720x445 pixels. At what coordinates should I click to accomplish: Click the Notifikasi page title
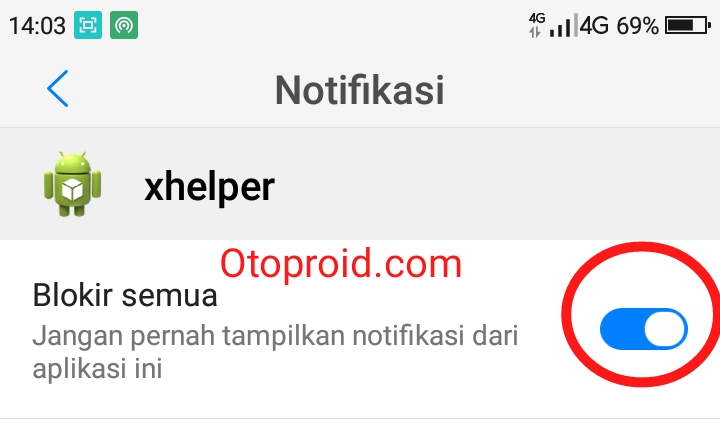point(360,90)
